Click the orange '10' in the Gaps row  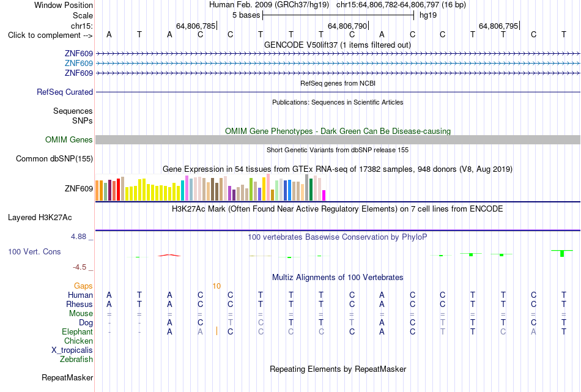coord(216,286)
